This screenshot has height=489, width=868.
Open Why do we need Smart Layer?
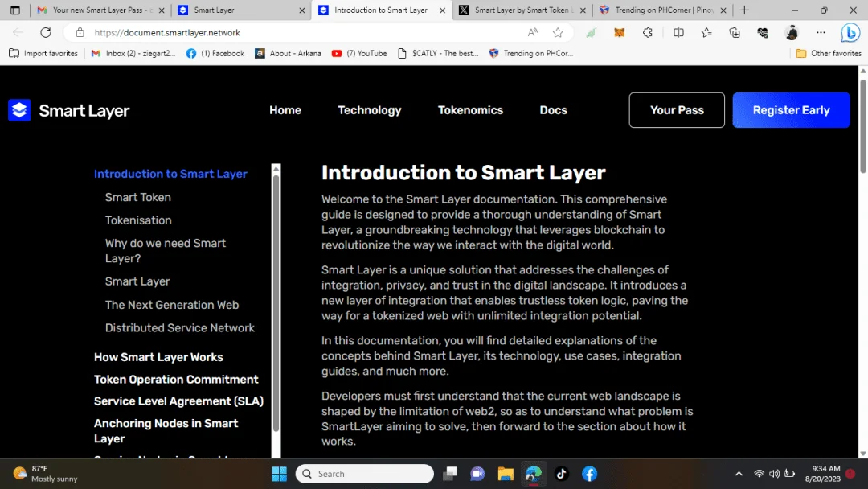pos(165,251)
